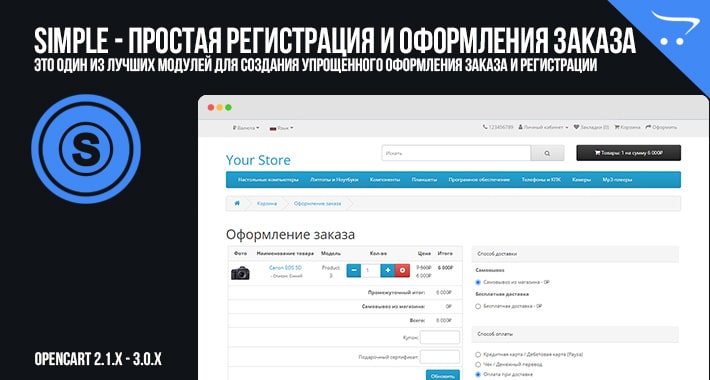This screenshot has height=380, width=710.
Task: Click Корзина link in top bar
Action: point(627,127)
